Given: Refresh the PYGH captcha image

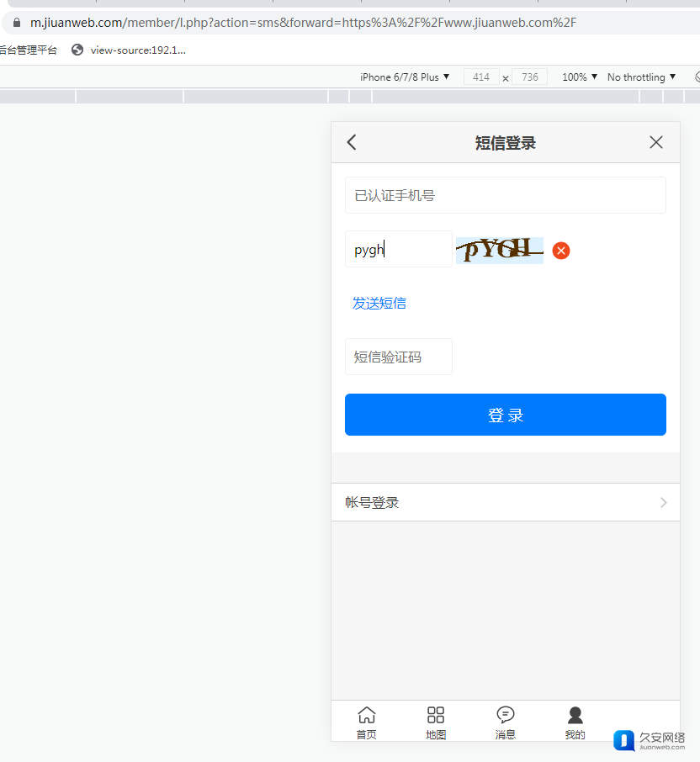Looking at the screenshot, I should pyautogui.click(x=499, y=251).
